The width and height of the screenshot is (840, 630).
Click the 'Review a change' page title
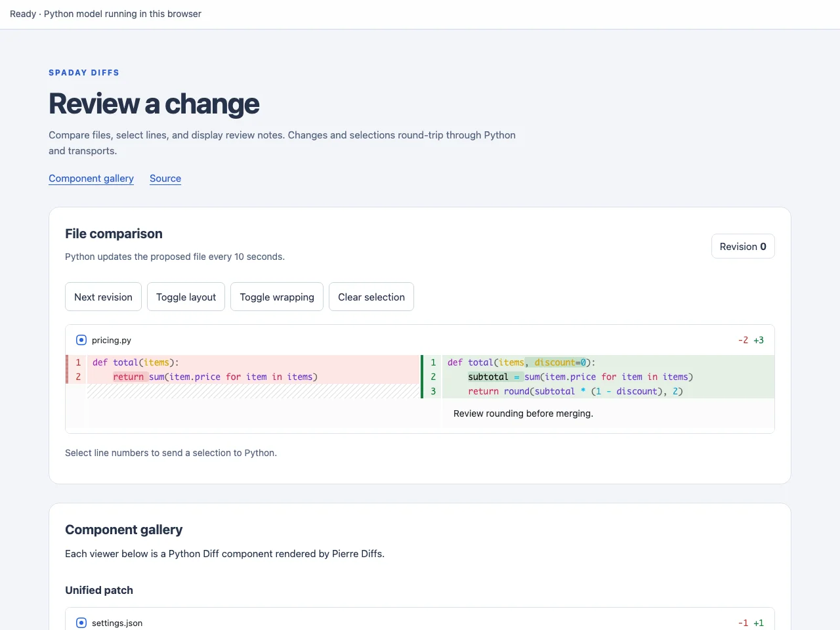coord(154,104)
